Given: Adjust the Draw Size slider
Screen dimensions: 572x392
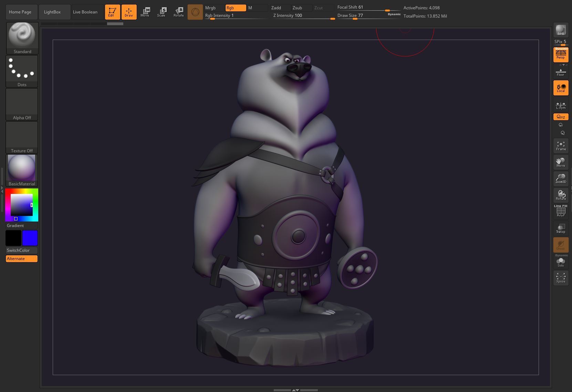Looking at the screenshot, I should pos(362,16).
